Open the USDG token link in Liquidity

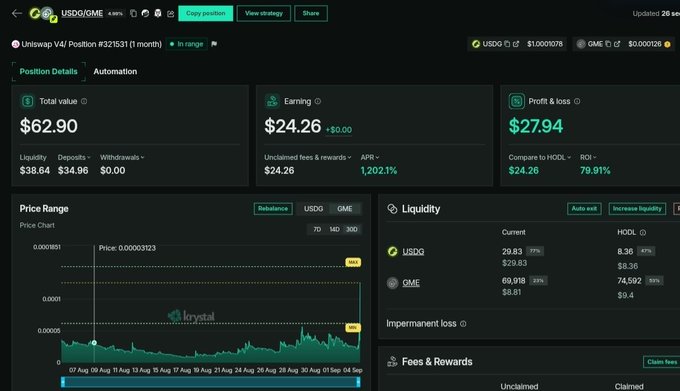(x=413, y=251)
